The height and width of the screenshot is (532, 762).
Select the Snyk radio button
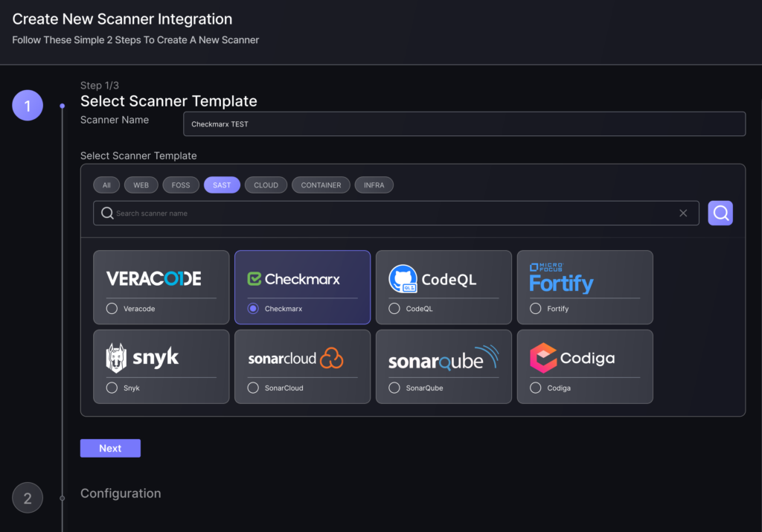(112, 388)
